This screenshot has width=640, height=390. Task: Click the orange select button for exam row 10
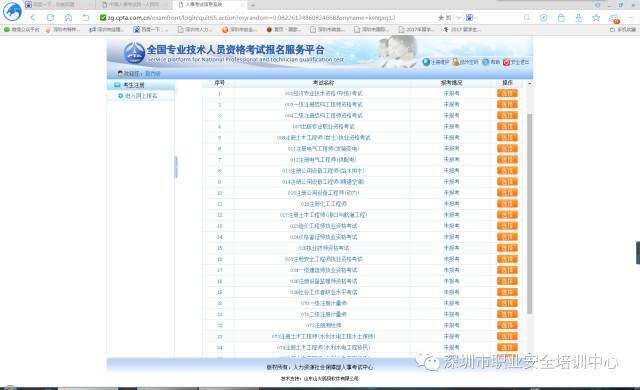[507, 193]
